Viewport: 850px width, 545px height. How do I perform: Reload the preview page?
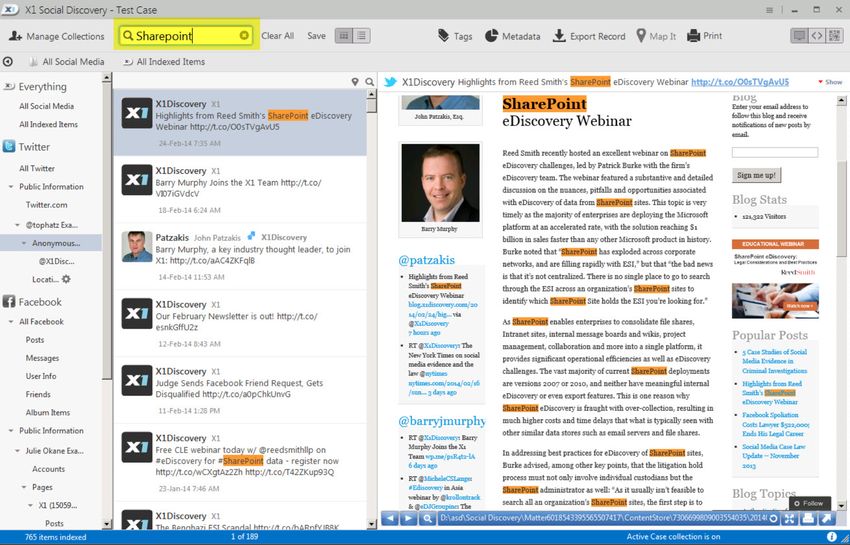click(773, 518)
